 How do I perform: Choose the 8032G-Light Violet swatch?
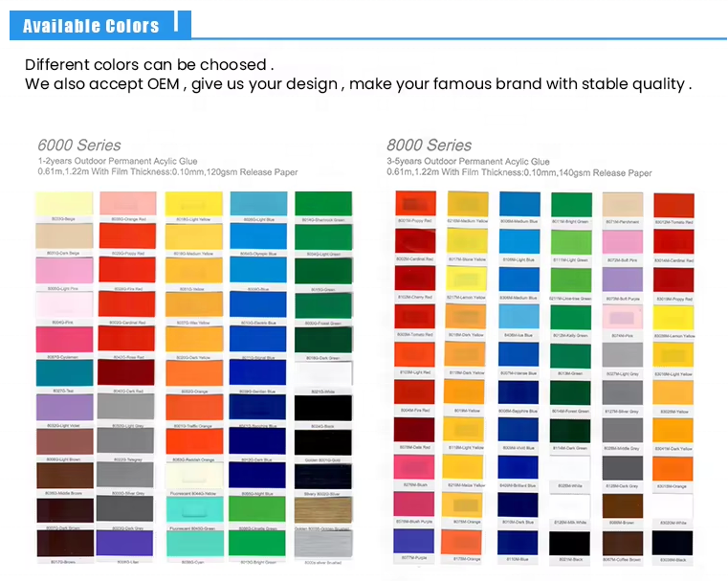(64, 407)
